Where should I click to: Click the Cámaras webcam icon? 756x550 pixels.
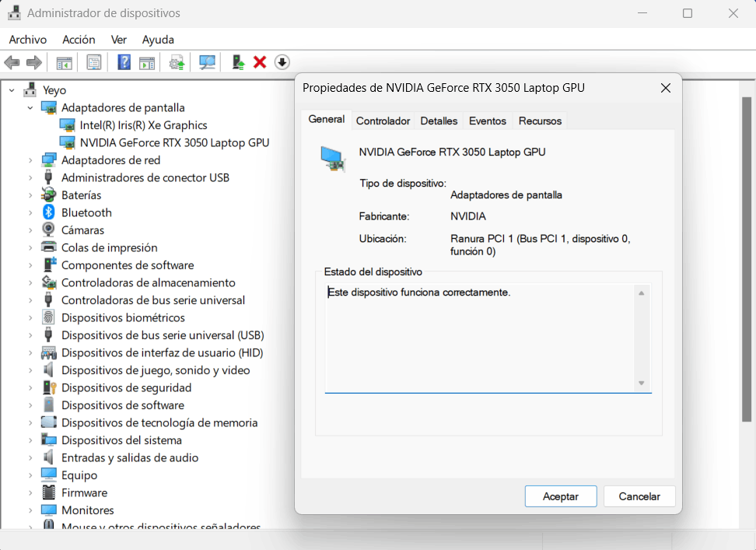tap(49, 229)
